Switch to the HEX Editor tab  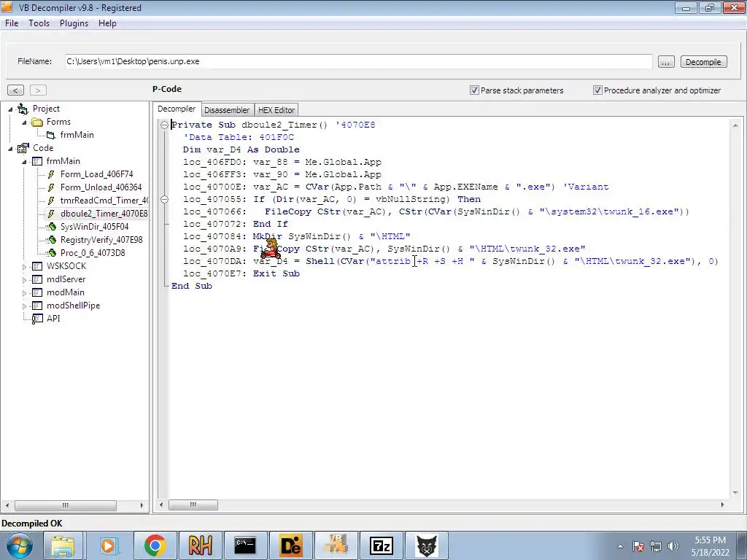pyautogui.click(x=276, y=110)
